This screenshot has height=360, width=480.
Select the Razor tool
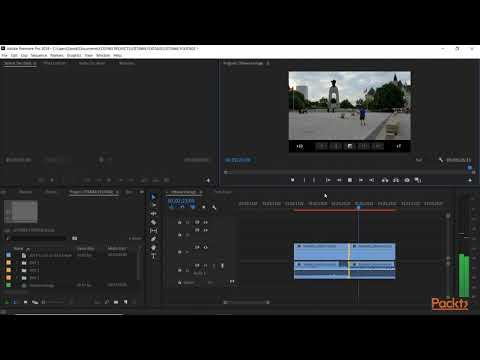point(153,222)
